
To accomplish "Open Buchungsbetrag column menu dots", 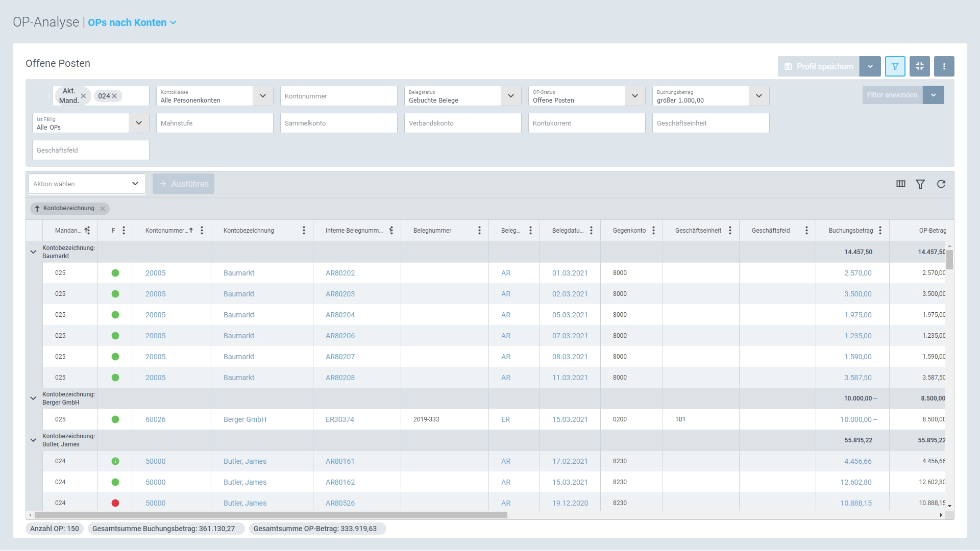I will point(880,231).
